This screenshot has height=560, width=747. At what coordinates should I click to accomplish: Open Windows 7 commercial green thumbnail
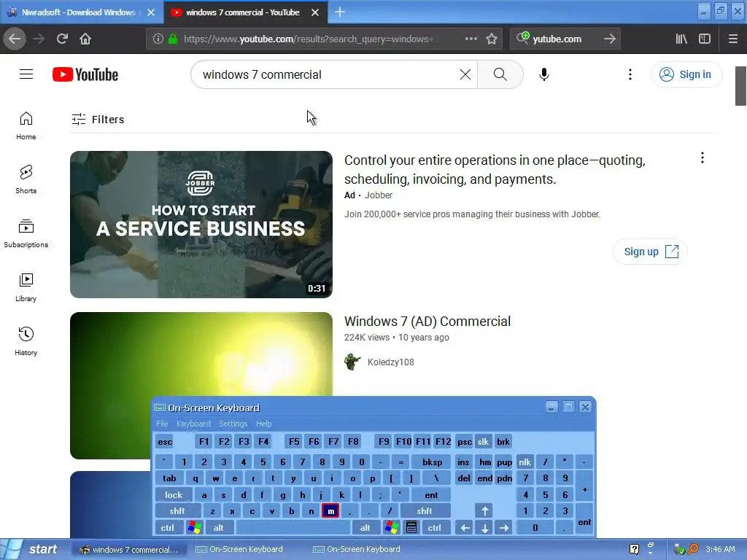click(x=201, y=354)
